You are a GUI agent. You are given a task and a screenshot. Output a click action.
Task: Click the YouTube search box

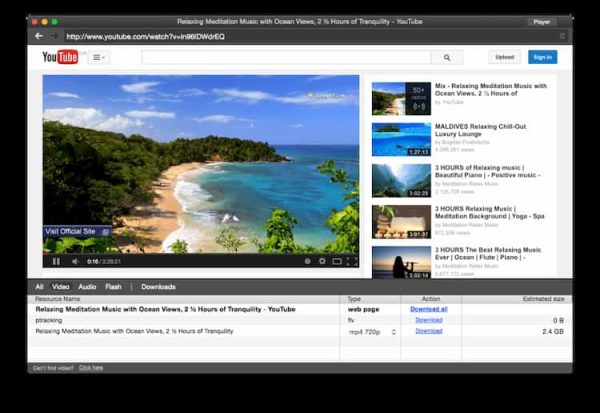click(286, 57)
